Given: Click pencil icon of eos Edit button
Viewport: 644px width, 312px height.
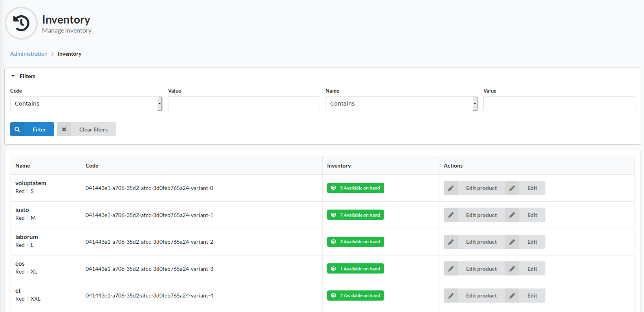Looking at the screenshot, I should 512,269.
